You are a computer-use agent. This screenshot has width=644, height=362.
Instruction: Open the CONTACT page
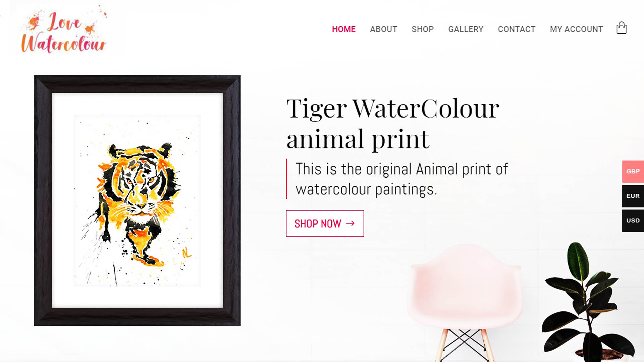(517, 29)
